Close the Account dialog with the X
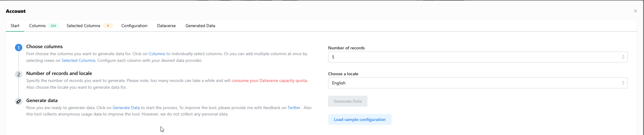Viewport: 644px width, 135px height. click(635, 11)
